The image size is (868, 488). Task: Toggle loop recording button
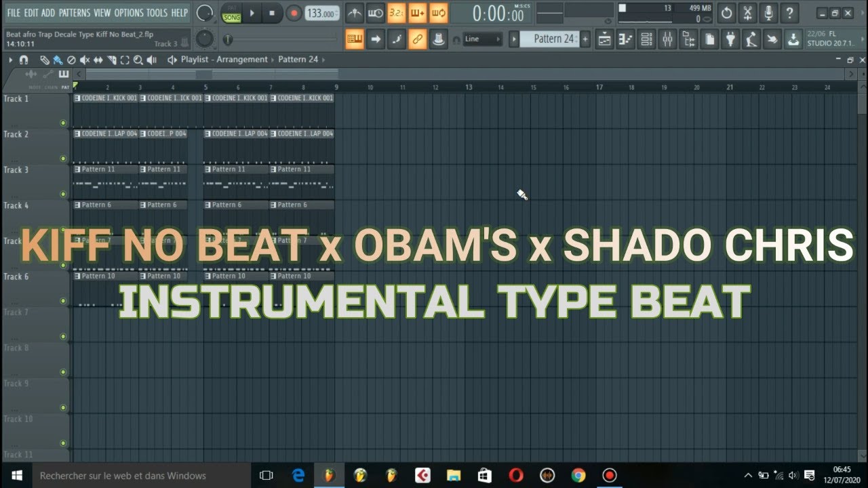(x=438, y=13)
